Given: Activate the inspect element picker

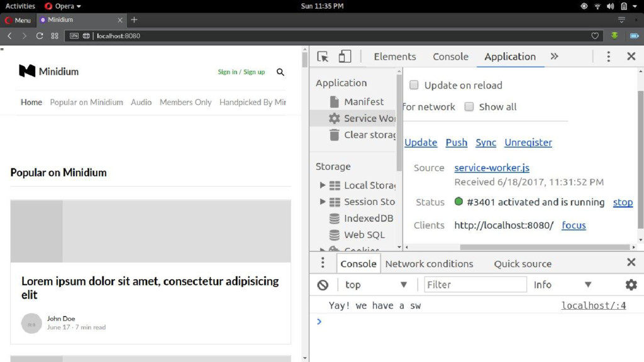Looking at the screenshot, I should (x=323, y=57).
